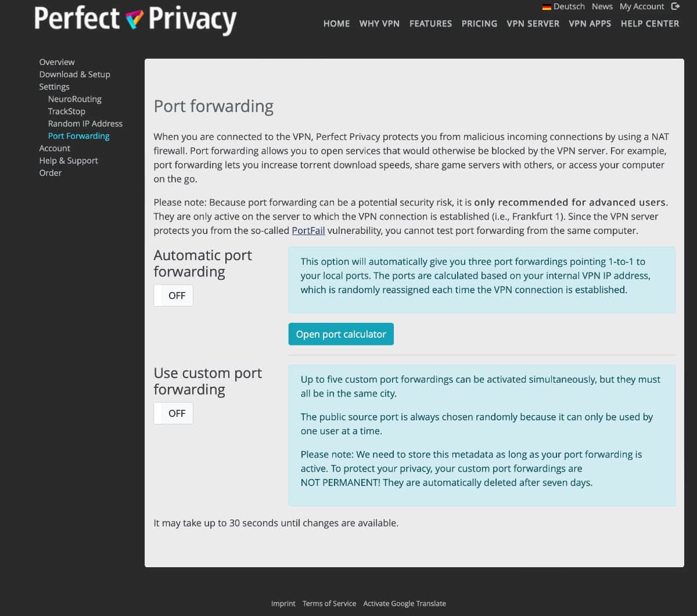
Task: Expand the Settings section in sidebar
Action: click(x=54, y=86)
